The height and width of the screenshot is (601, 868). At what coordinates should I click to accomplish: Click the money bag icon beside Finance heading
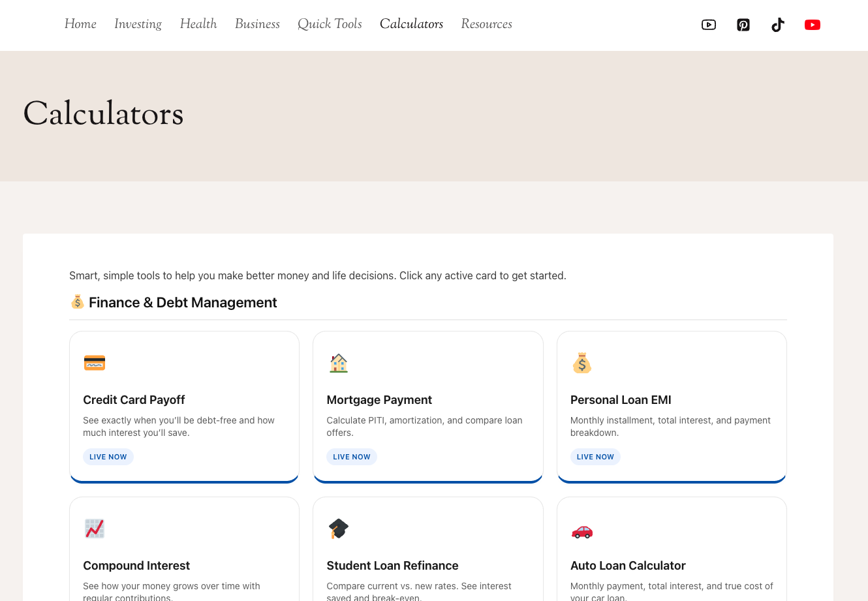click(x=78, y=301)
